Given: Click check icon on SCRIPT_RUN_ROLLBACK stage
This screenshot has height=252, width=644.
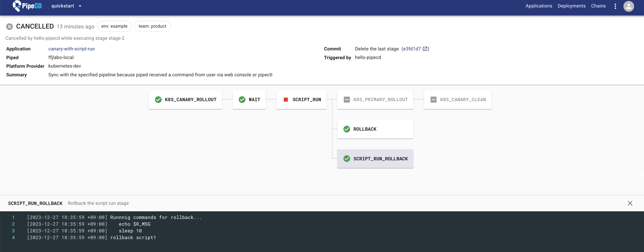Looking at the screenshot, I should coord(346,159).
